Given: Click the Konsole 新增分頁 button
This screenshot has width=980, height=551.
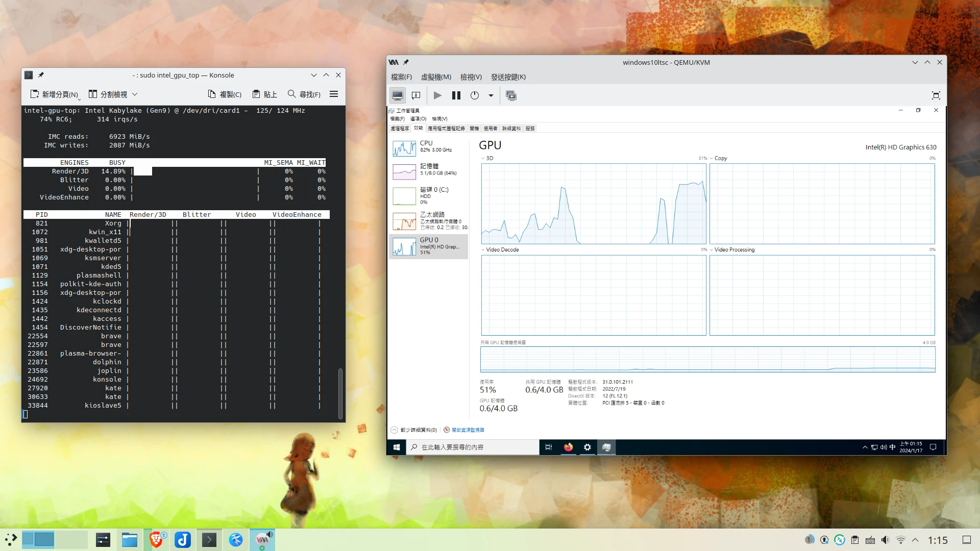Looking at the screenshot, I should [54, 94].
